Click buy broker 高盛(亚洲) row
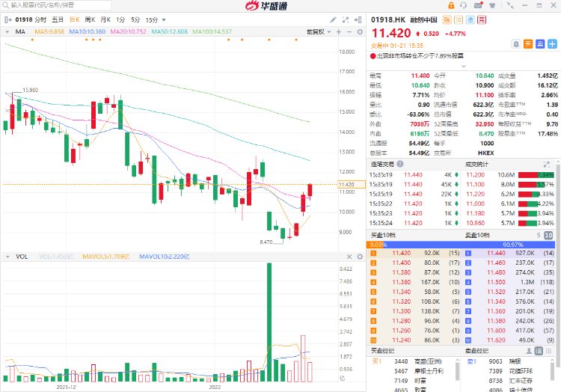561x392 pixels. [413, 361]
